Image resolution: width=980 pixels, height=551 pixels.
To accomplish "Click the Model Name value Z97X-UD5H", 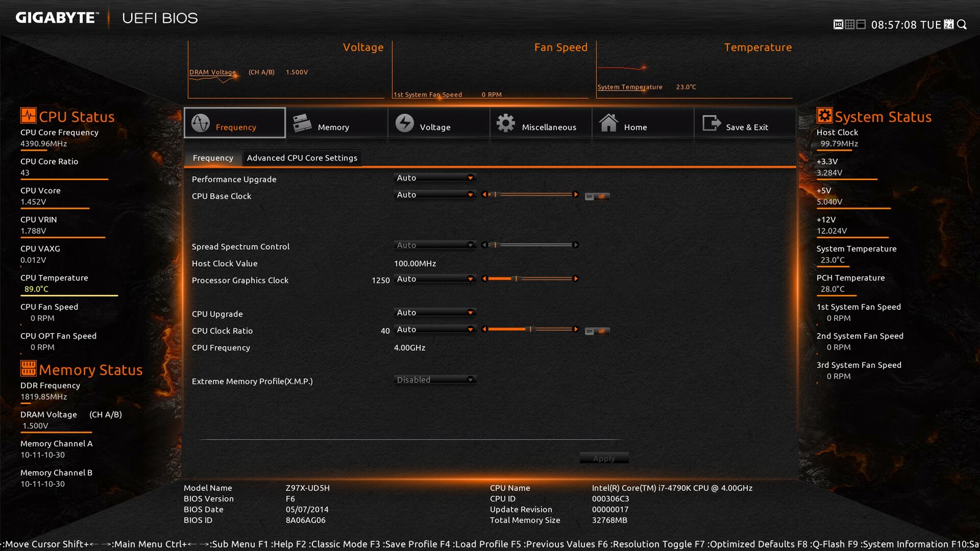I will (x=307, y=488).
